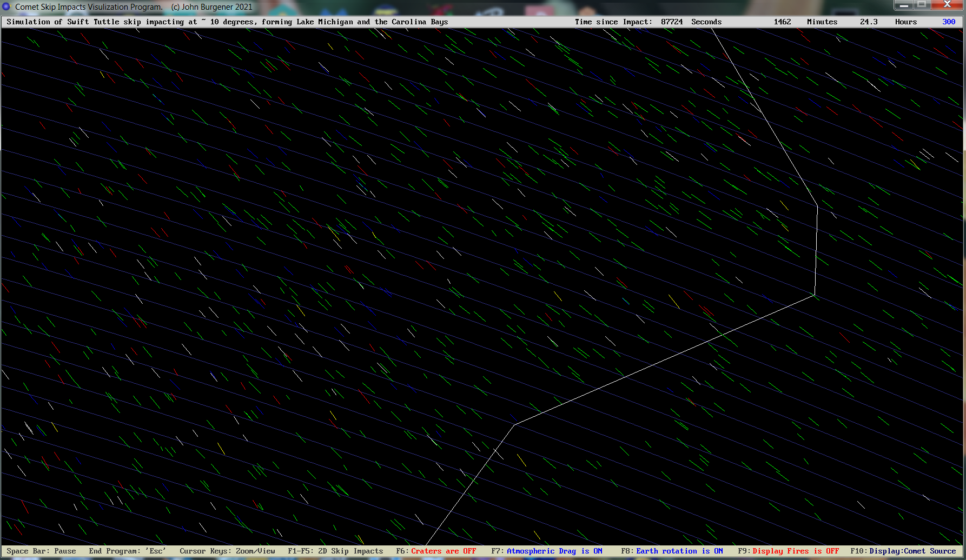Click 'F1-F5: 2D Skip Impacts' label
Image resolution: width=966 pixels, height=560 pixels.
point(335,551)
